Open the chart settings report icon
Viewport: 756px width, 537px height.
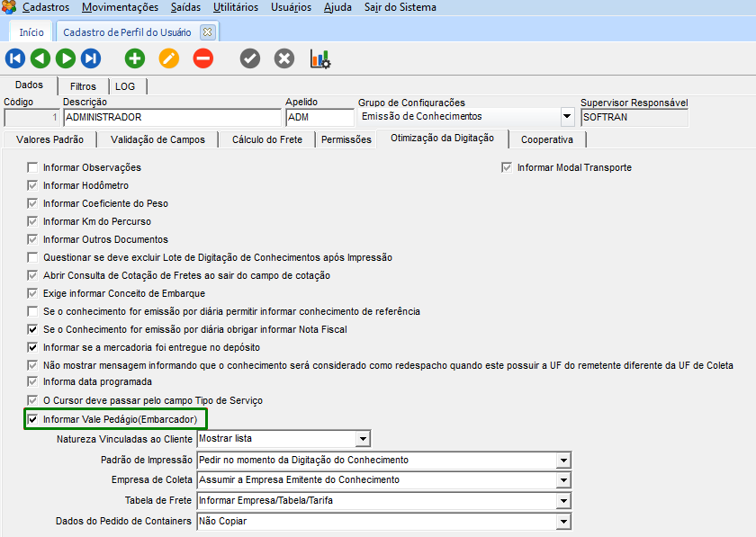click(x=320, y=58)
